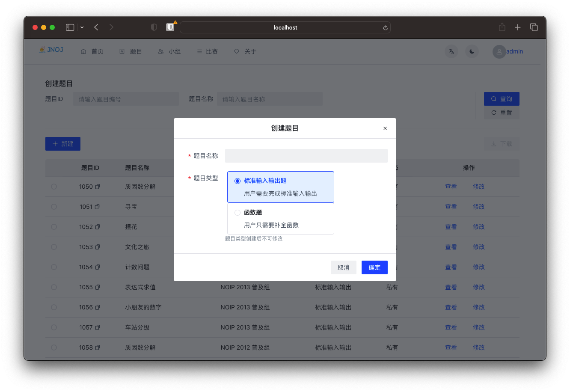The width and height of the screenshot is (570, 392).
Task: Click the 题目ID column header
Action: pos(90,168)
